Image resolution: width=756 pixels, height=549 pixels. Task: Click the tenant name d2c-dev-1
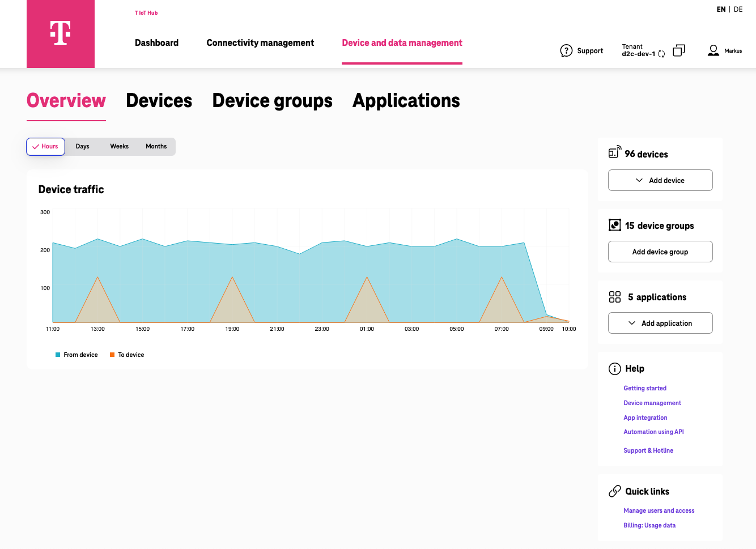pos(639,54)
